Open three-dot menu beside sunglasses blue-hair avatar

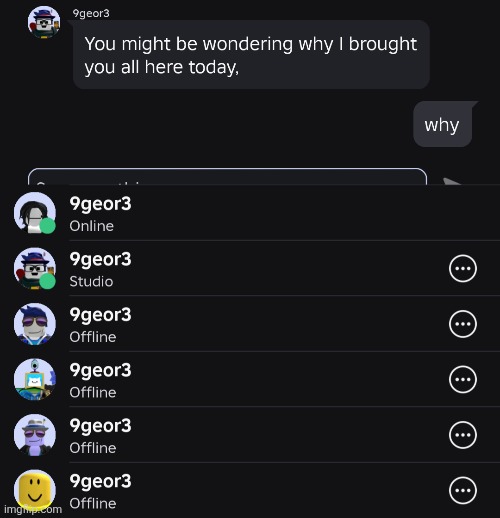tap(463, 324)
